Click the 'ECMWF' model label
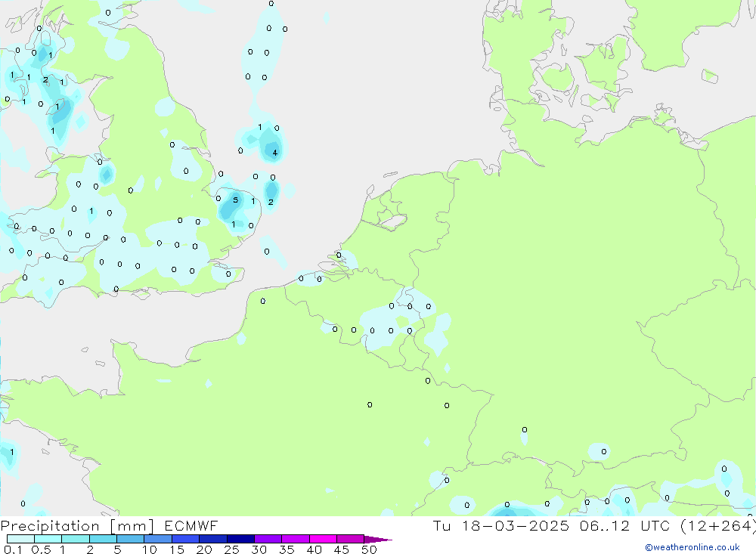This screenshot has width=756, height=554. click(x=191, y=525)
